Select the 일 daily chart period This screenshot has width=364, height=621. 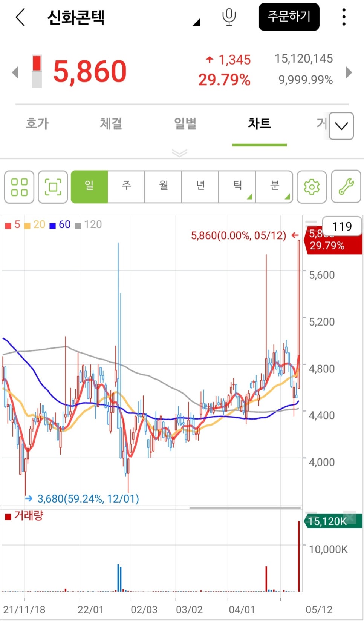click(89, 187)
